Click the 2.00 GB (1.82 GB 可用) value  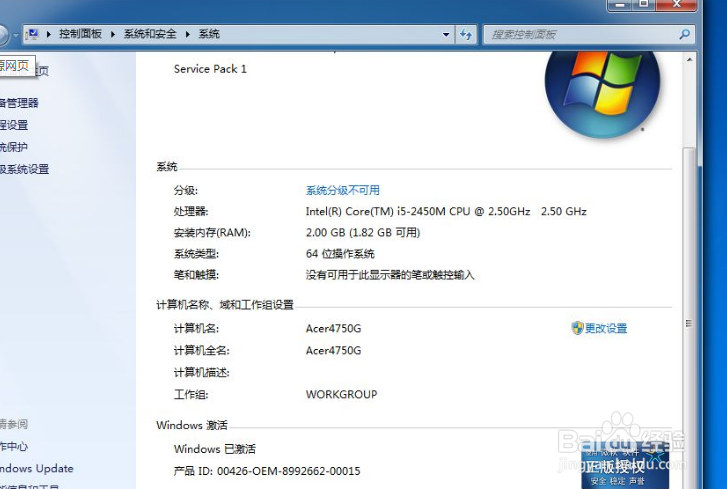pyautogui.click(x=363, y=233)
